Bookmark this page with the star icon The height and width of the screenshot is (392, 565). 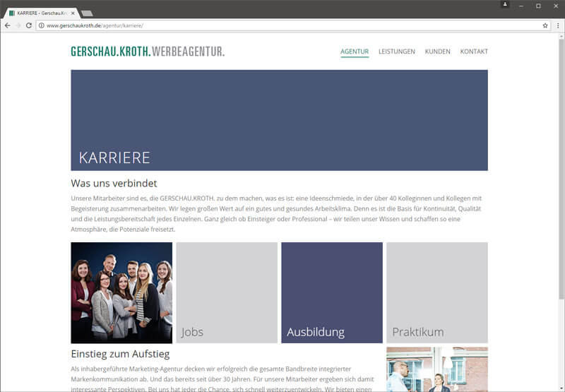[545, 25]
